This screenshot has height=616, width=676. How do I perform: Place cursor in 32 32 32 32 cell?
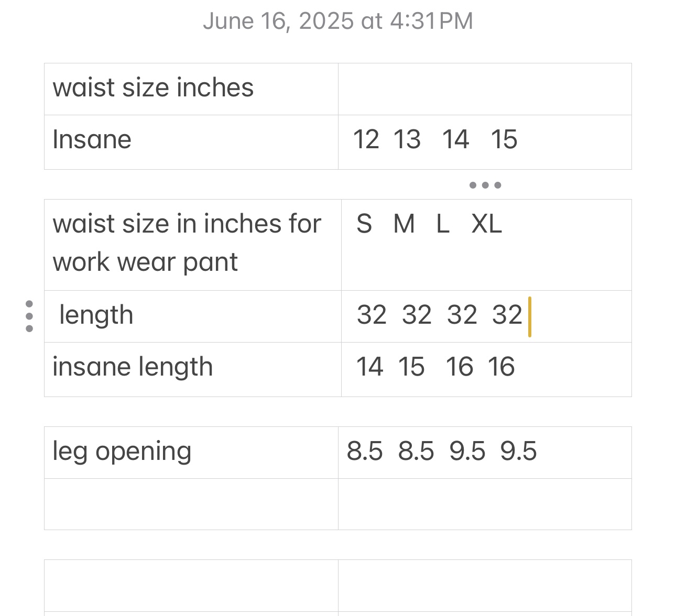click(x=486, y=316)
